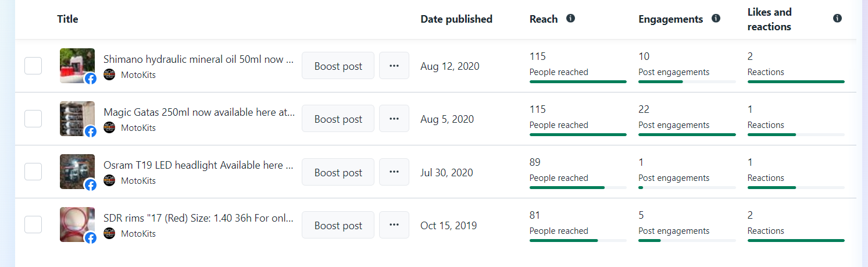Open more options for Shimano post
This screenshot has width=868, height=267.
coord(394,66)
